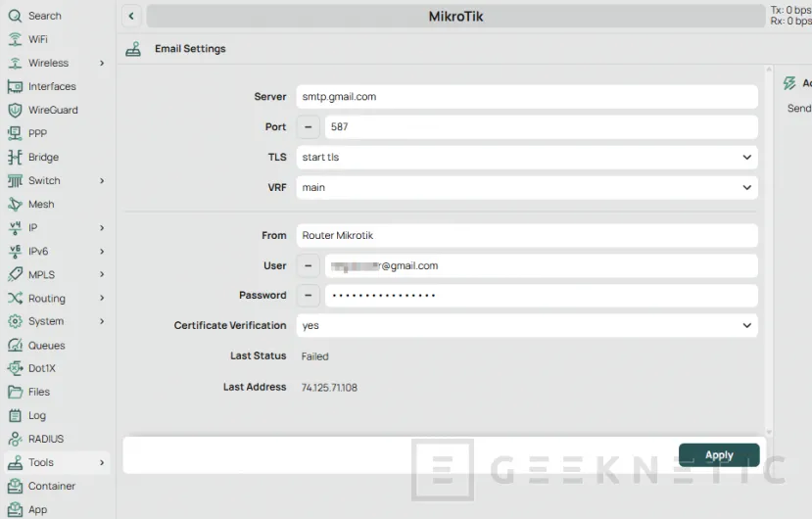Click the Apply button

coord(719,455)
